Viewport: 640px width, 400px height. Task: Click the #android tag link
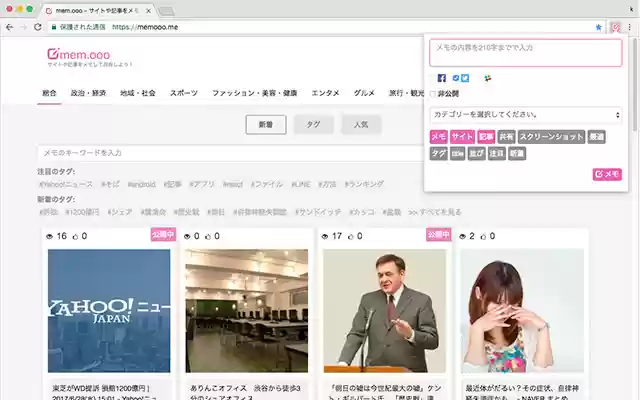[x=141, y=184]
